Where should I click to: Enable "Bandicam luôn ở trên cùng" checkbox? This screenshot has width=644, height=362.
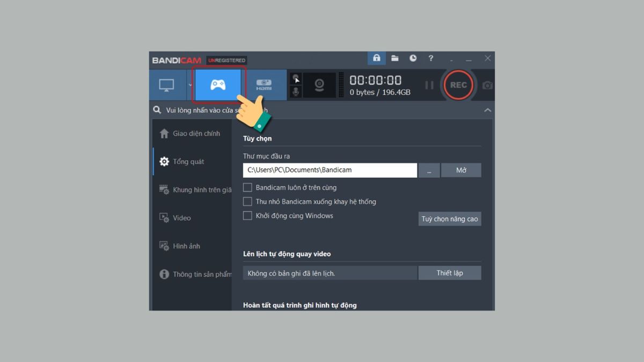[x=247, y=188]
